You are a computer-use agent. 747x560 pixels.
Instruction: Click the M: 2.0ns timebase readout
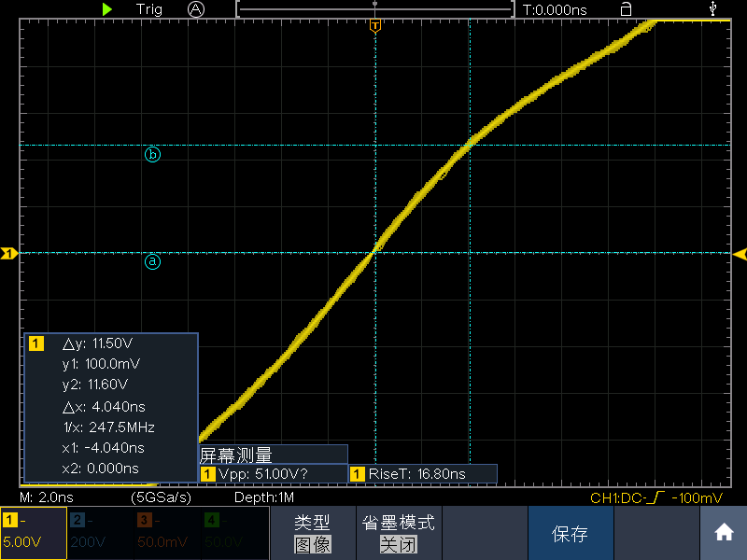(47, 497)
